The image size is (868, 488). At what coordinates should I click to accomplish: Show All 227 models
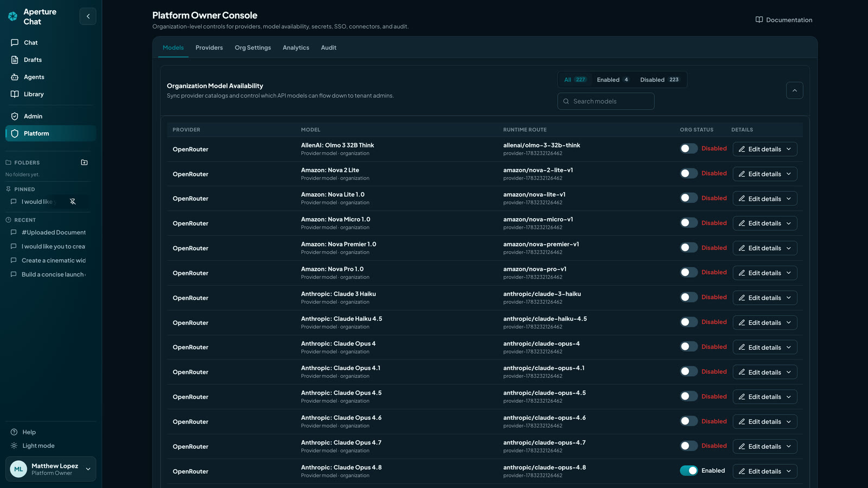click(x=575, y=80)
